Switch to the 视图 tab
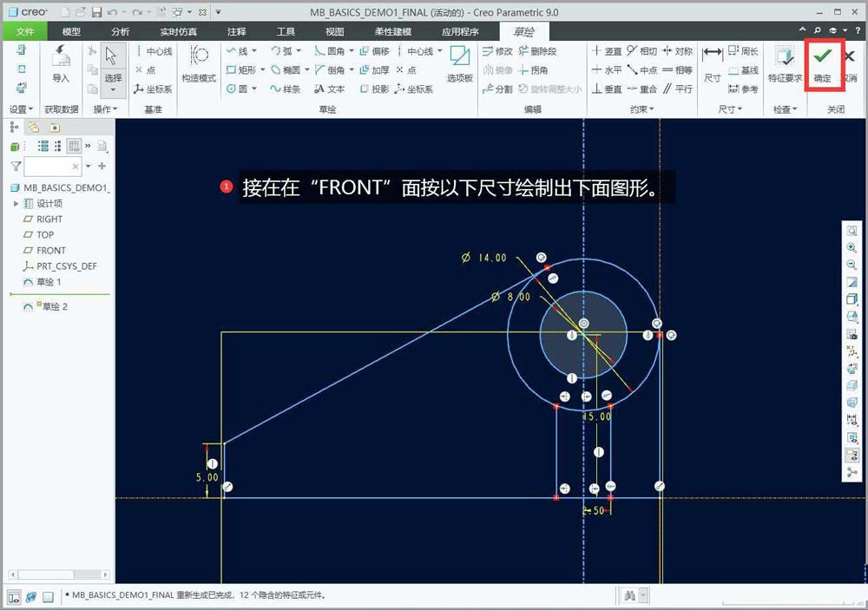 click(334, 31)
